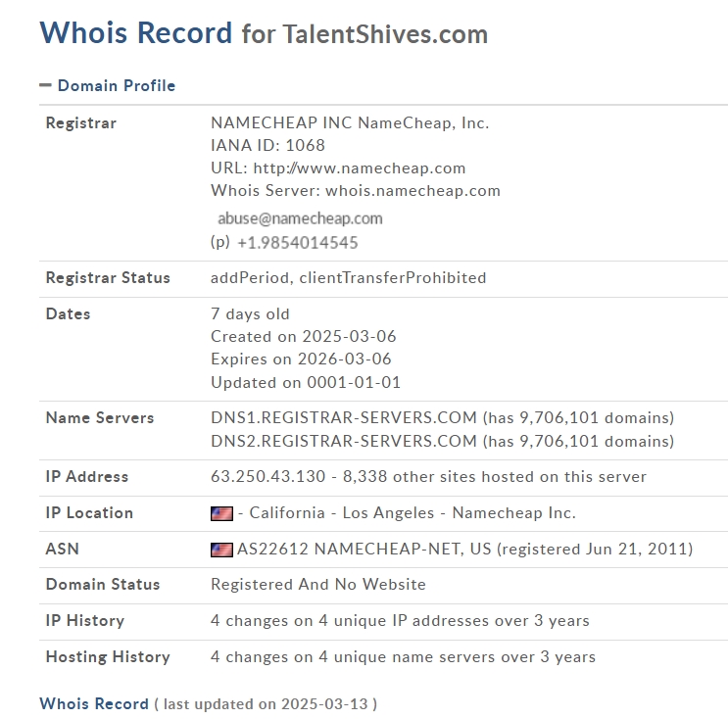Image resolution: width=728 pixels, height=719 pixels.
Task: Click Whois Server: whois.namecheap.com line
Action: click(x=356, y=191)
